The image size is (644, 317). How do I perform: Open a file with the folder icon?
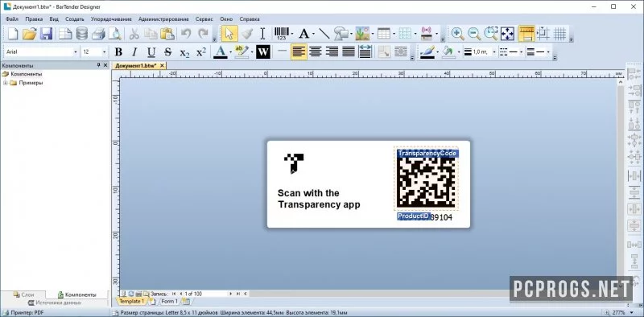tap(30, 34)
